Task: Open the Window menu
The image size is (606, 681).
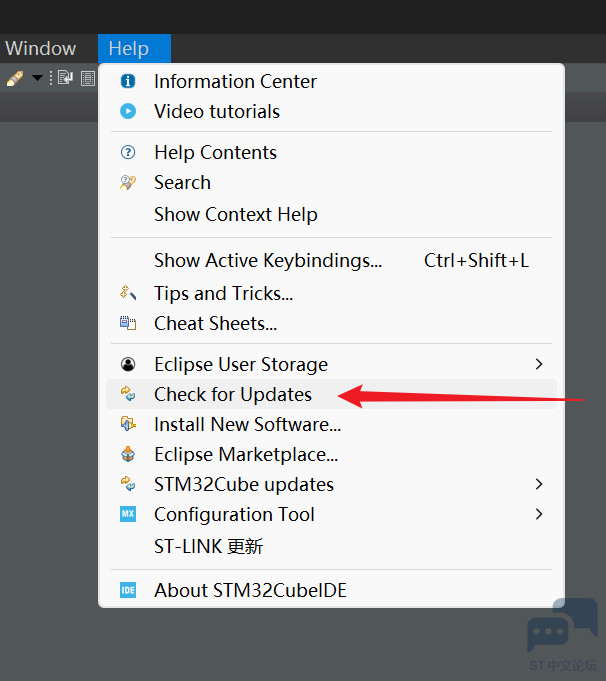Action: coord(40,48)
